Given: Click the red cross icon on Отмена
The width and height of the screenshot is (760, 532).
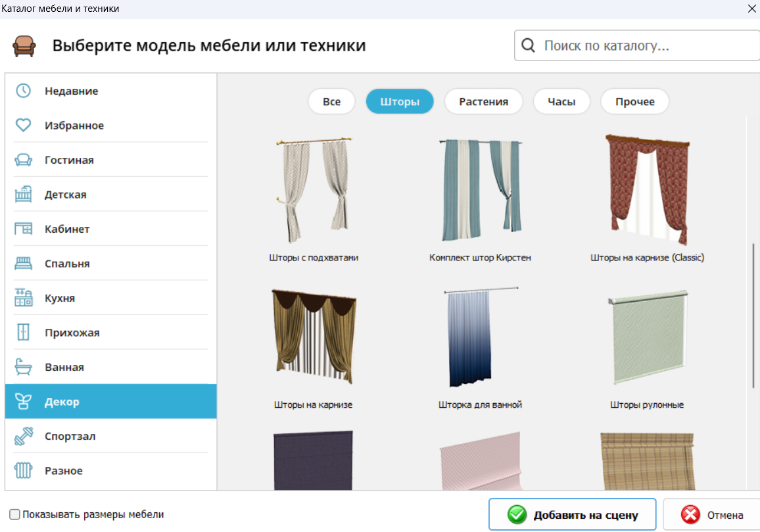Looking at the screenshot, I should pos(690,514).
